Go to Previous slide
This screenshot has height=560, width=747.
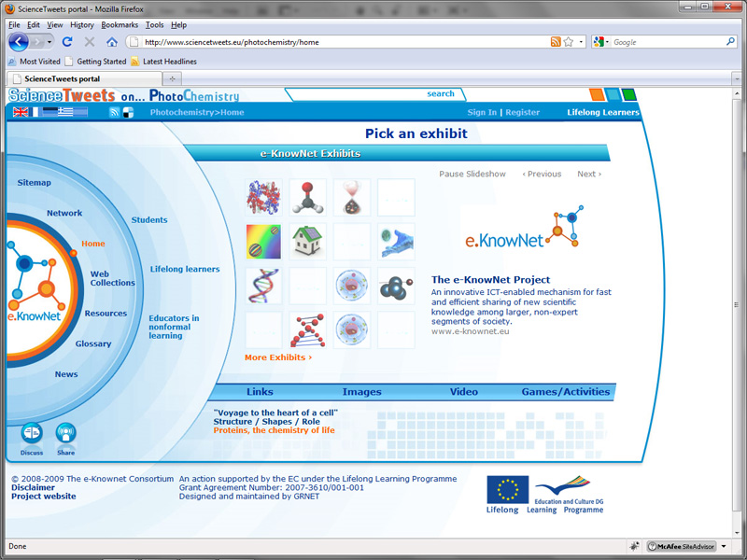click(542, 174)
